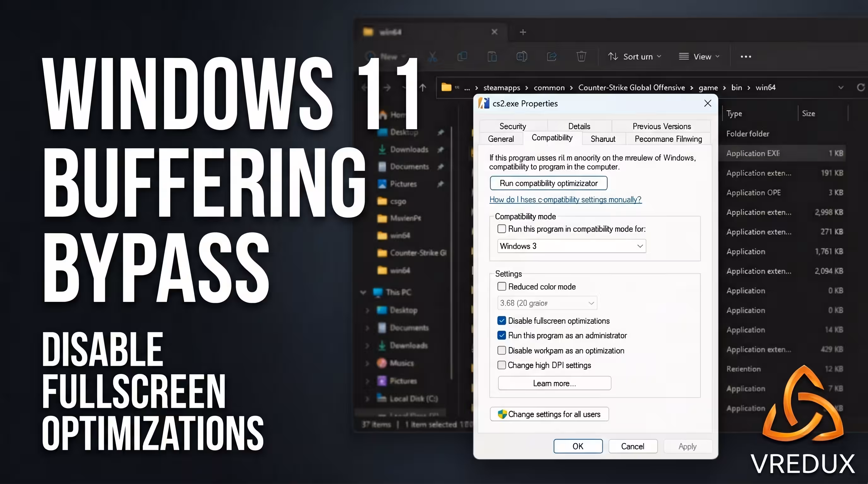Open Downloads with the pinned download icon
Screen dimensions: 868x484
point(382,149)
